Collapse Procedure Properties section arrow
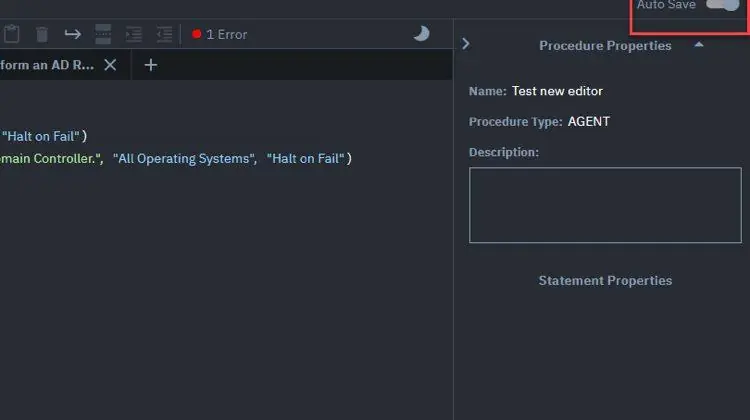750x420 pixels. click(699, 44)
